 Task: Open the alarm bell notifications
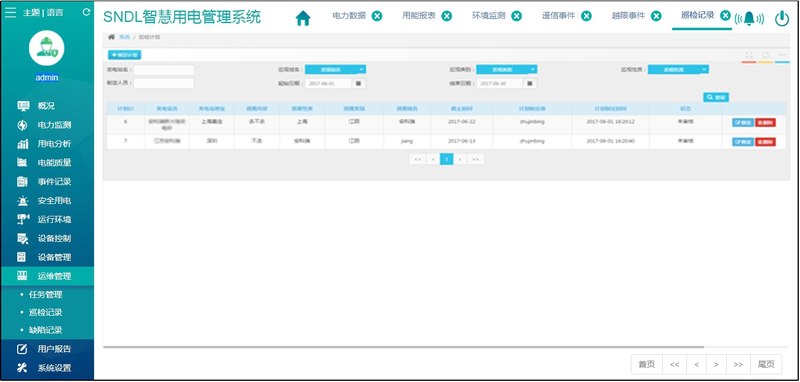point(749,19)
